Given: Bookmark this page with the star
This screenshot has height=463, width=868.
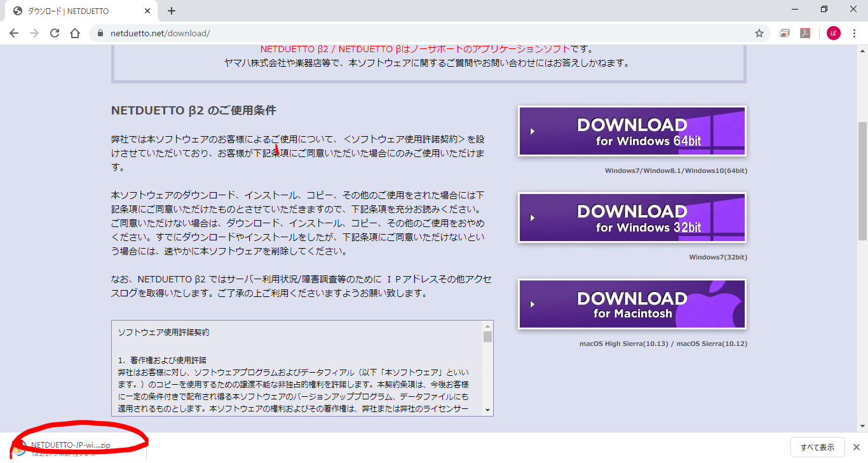Looking at the screenshot, I should [x=759, y=33].
